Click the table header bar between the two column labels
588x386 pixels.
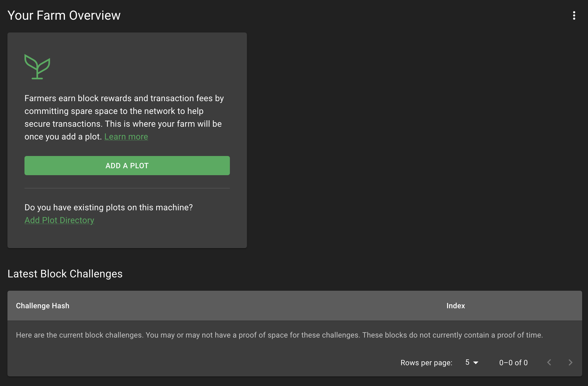tap(258, 306)
